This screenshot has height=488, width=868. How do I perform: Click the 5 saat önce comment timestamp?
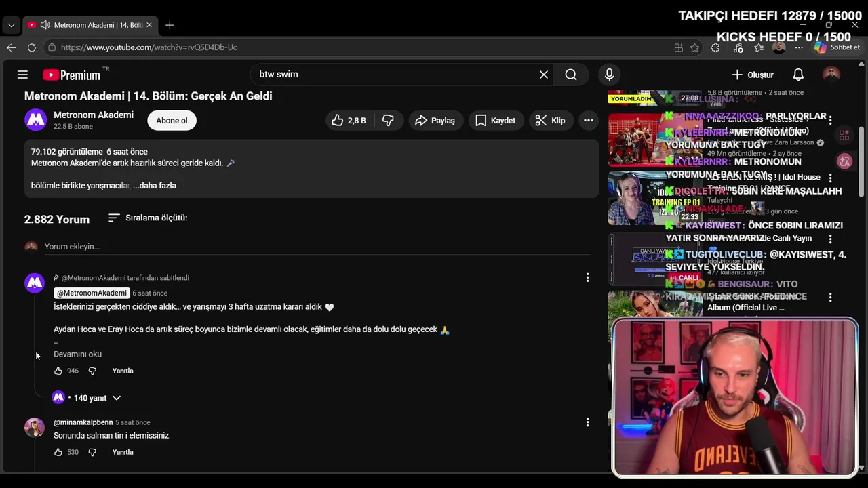click(133, 422)
